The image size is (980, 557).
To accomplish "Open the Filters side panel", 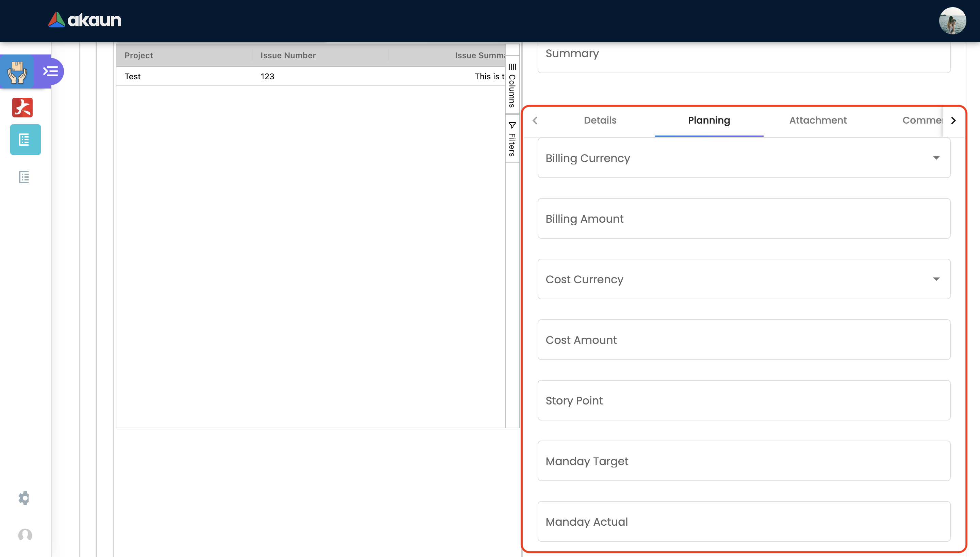I will (512, 139).
